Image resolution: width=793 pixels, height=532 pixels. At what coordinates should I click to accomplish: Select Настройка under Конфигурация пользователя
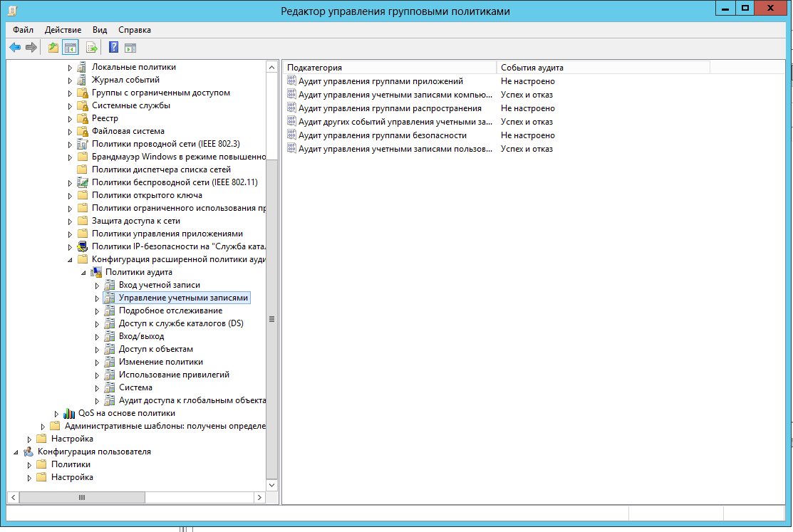[72, 477]
